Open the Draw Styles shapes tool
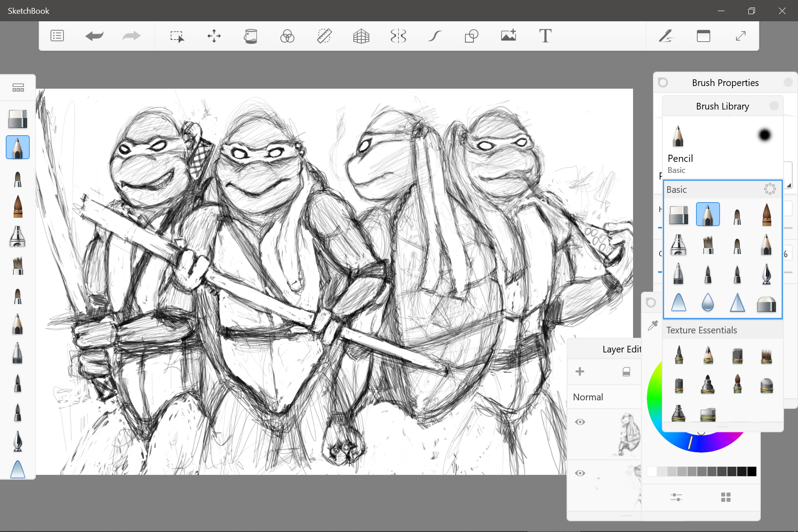This screenshot has width=798, height=532. [472, 36]
